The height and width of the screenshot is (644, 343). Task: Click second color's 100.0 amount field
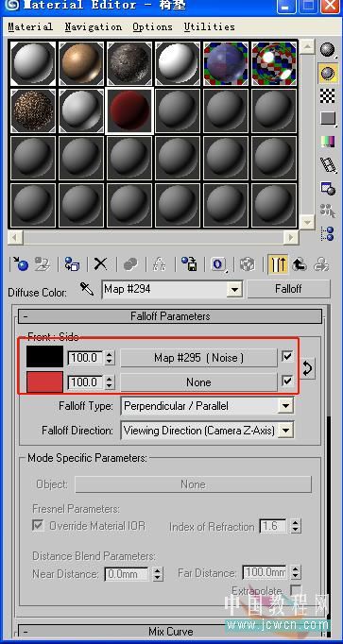pos(86,382)
